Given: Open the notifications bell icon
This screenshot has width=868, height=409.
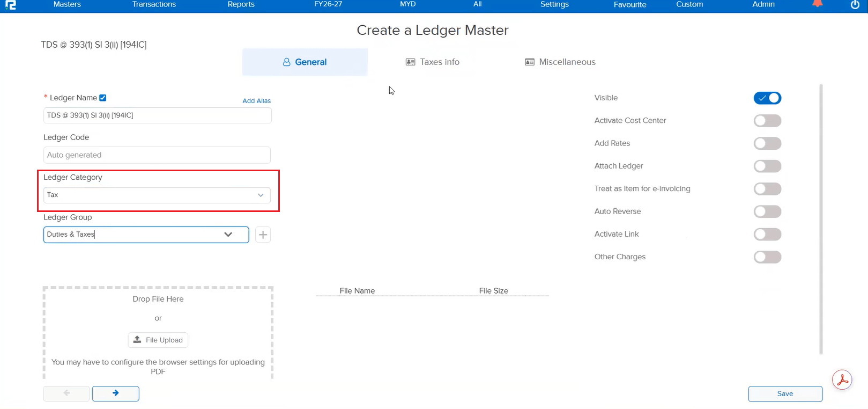Looking at the screenshot, I should click(817, 4).
